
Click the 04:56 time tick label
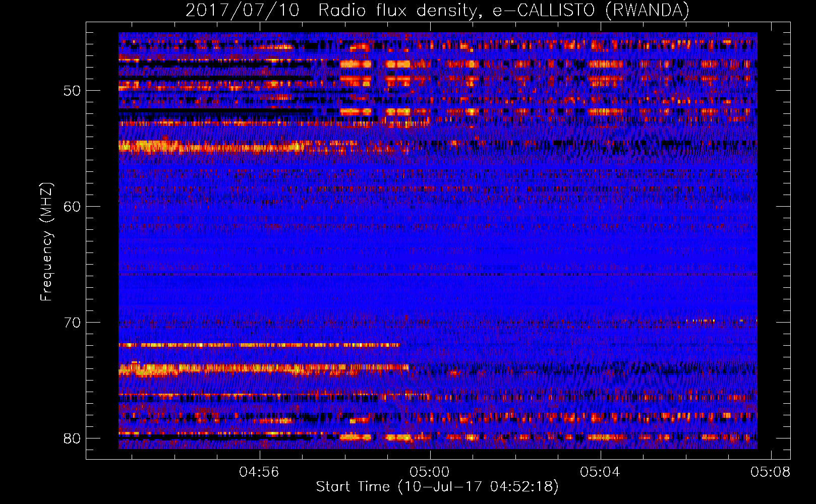coord(259,472)
